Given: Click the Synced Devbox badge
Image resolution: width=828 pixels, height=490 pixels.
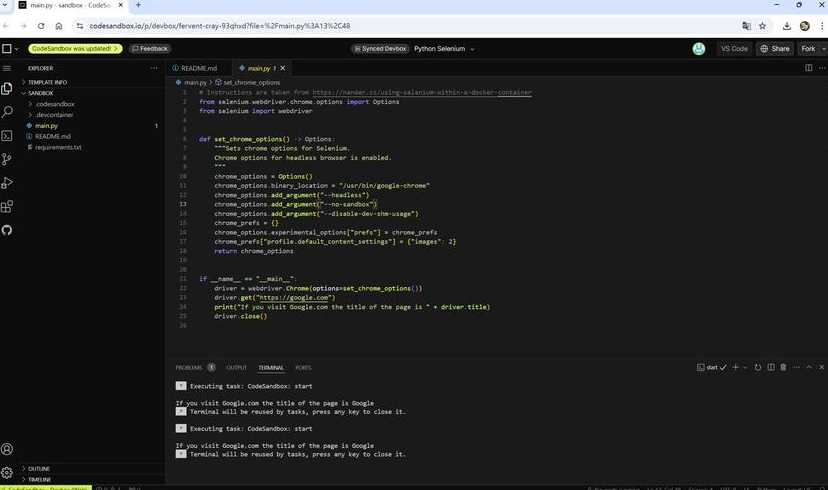Looking at the screenshot, I should pos(380,49).
